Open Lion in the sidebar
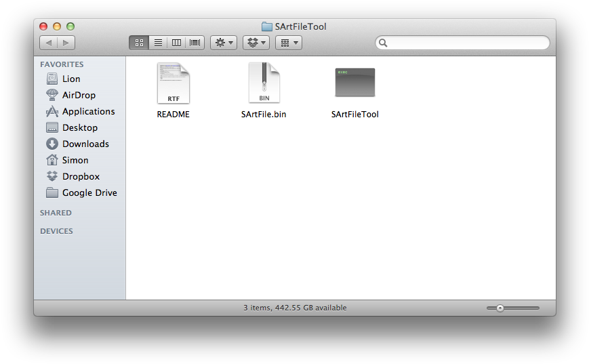This screenshot has height=364, width=589. 79,79
